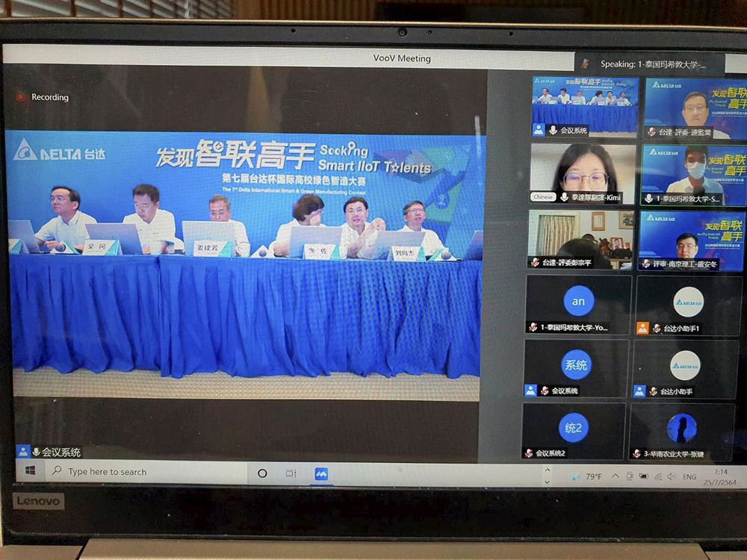The image size is (747, 560).
Task: Click muted mic icon for 南京理工-盛安冬
Action: coord(646,264)
